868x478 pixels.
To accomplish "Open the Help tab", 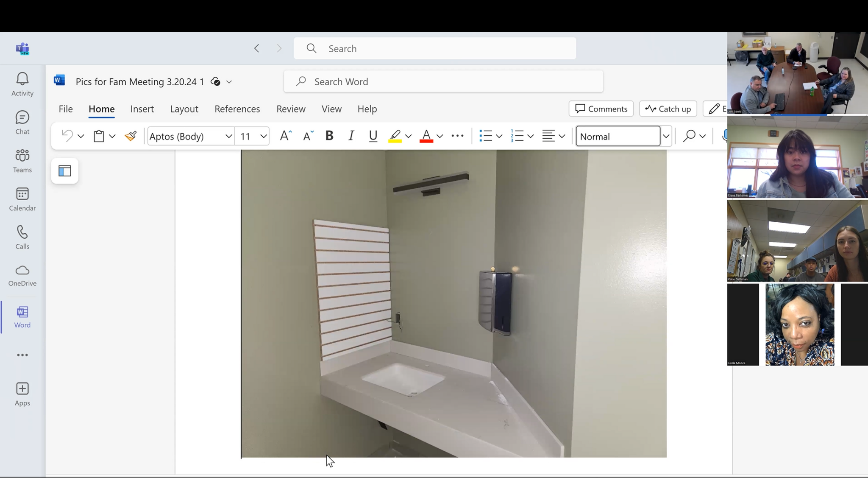I will (x=367, y=109).
